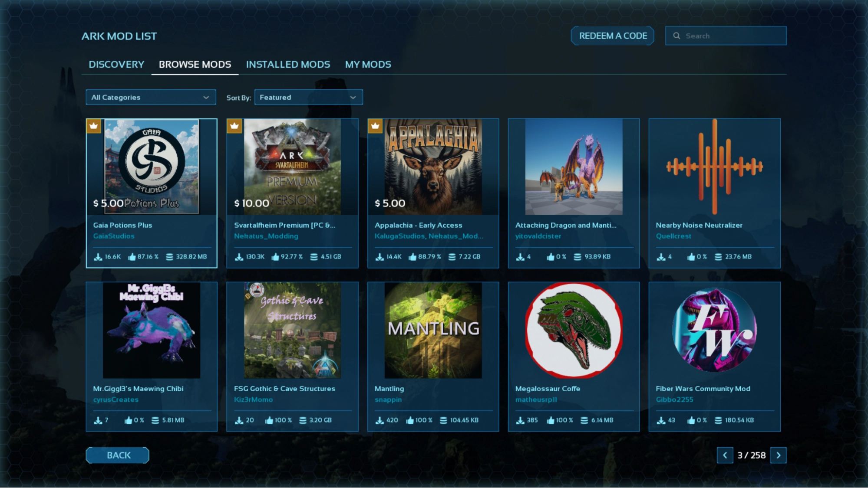Click the crown badge on Svartalfheim Premium card
The image size is (868, 488).
[234, 126]
